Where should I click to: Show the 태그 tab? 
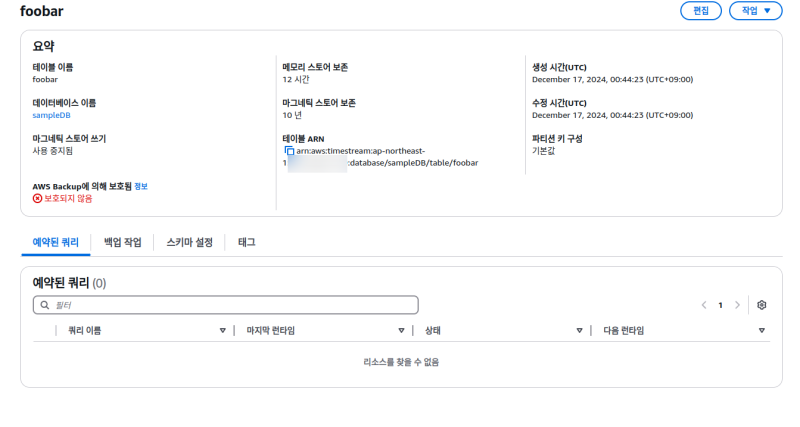click(x=246, y=242)
